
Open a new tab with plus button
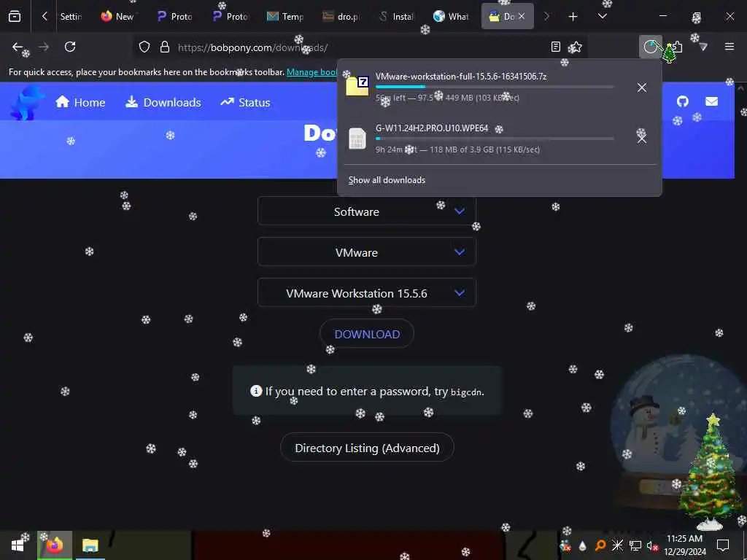pyautogui.click(x=573, y=17)
